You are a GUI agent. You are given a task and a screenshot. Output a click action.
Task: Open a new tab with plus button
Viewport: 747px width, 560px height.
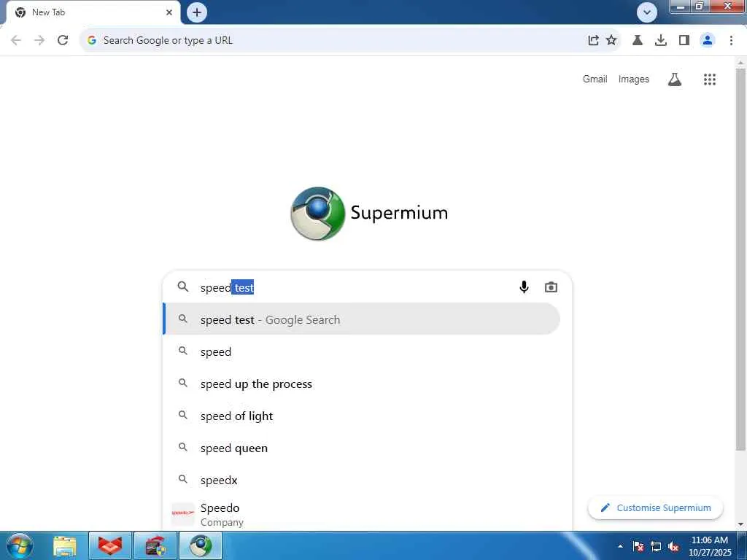click(x=197, y=12)
